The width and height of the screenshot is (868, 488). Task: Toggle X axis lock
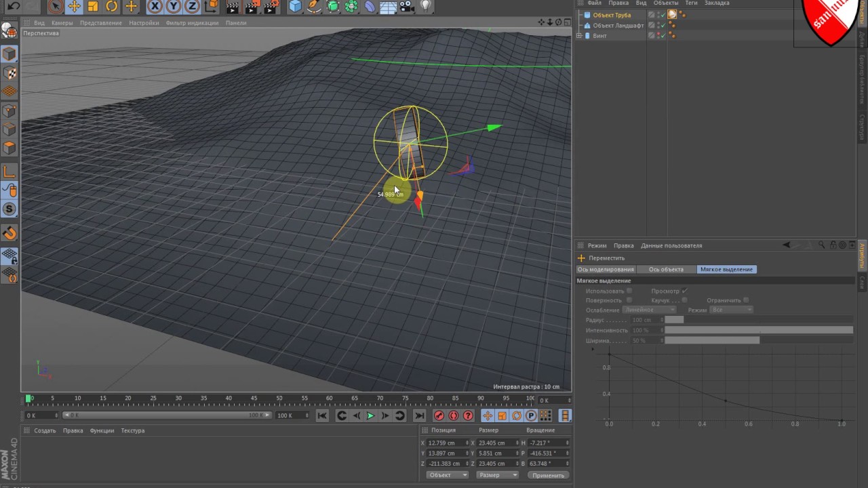point(156,7)
